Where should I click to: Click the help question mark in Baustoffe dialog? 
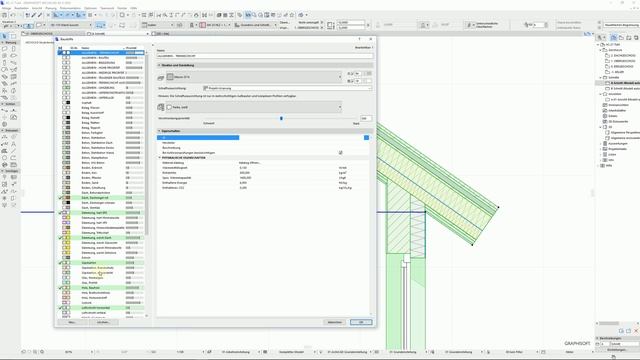(x=360, y=39)
